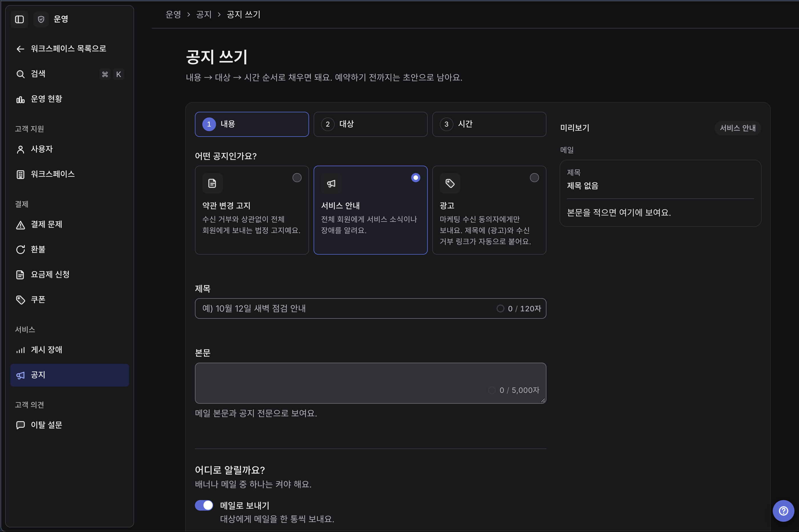Click the signal bars icon for 게시 장애
Screen dimensions: 799x532
coord(20,350)
